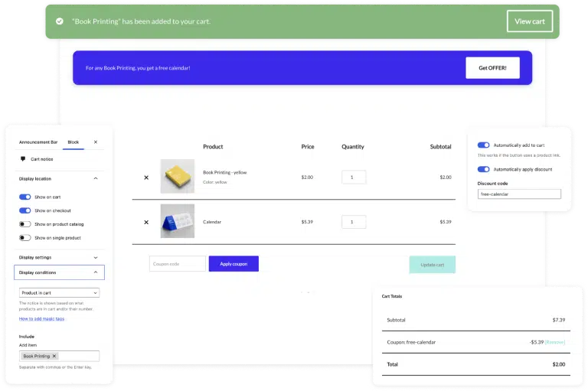This screenshot has height=391, width=588.
Task: Open the How to add magic tags link
Action: tap(41, 318)
